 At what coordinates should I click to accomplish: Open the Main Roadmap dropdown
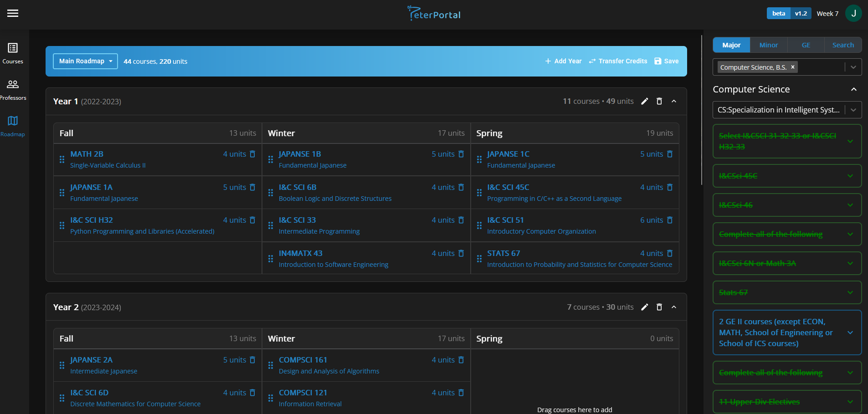coord(85,61)
